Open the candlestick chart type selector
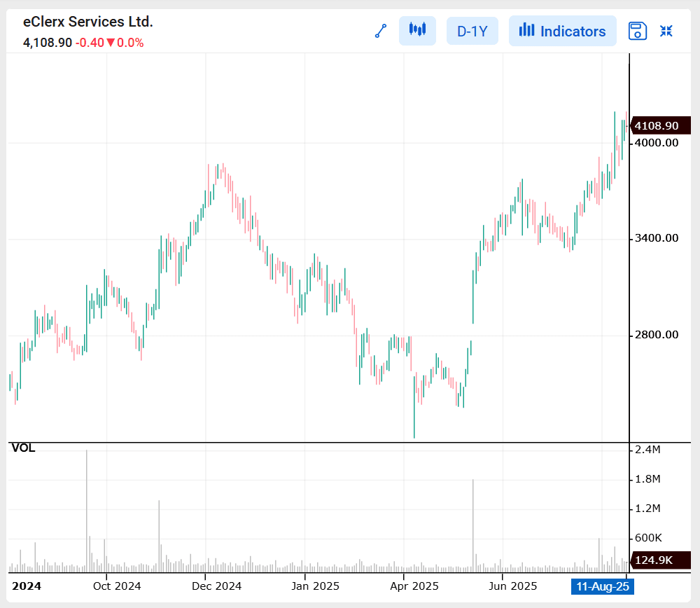This screenshot has width=700, height=608. 417,31
